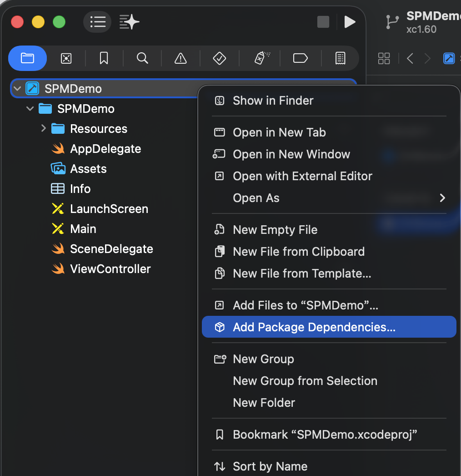Select Show in Finder
The width and height of the screenshot is (461, 476).
coord(273,101)
